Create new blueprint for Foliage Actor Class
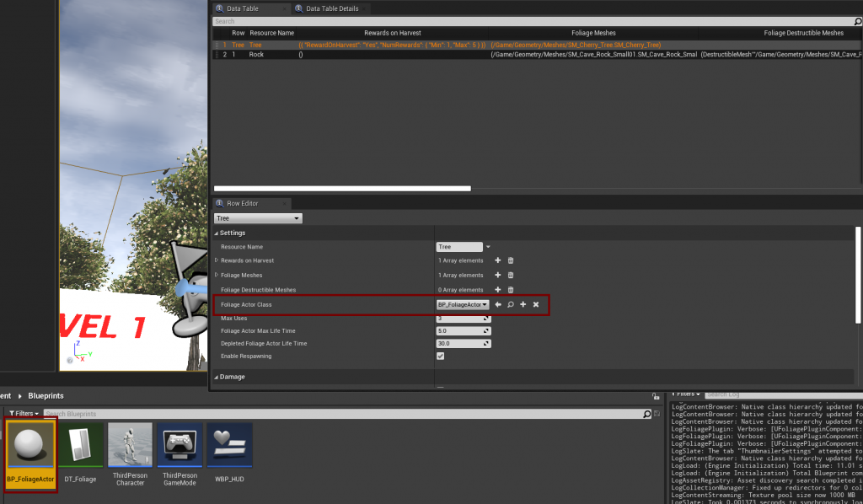This screenshot has width=863, height=504. tap(523, 304)
